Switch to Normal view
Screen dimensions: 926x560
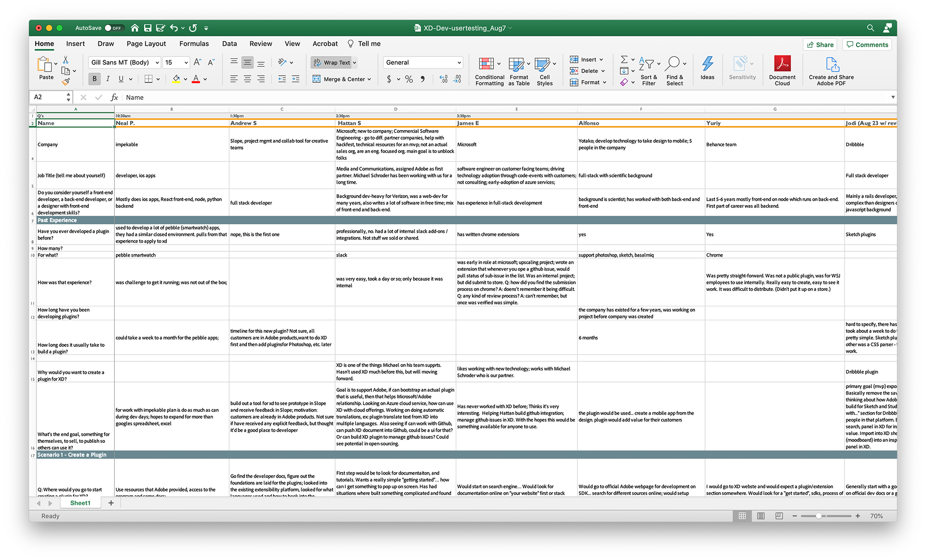(742, 516)
